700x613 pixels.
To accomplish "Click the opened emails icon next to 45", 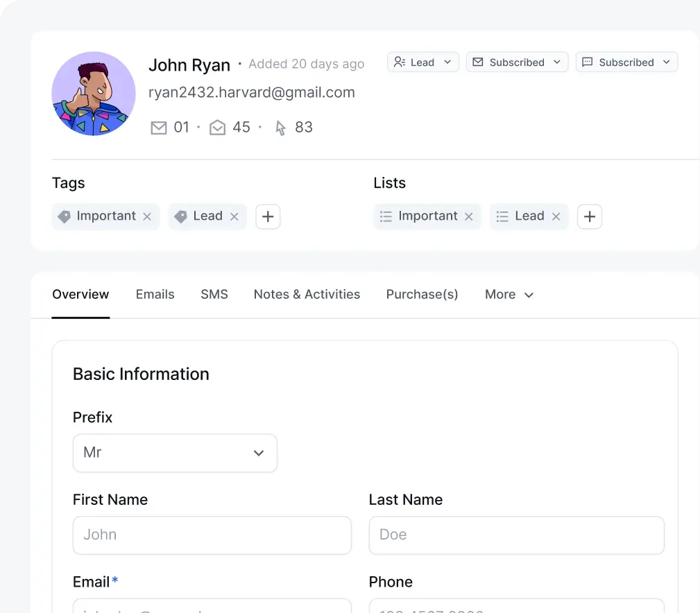I will pos(217,128).
